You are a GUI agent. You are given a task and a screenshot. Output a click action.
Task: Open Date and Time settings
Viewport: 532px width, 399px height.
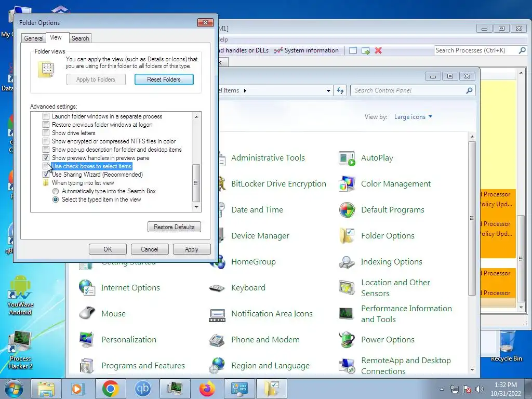(257, 210)
